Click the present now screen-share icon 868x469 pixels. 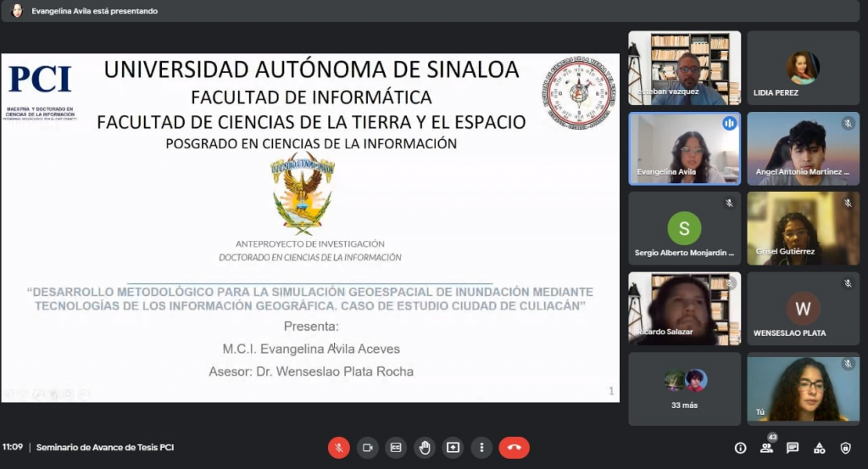tap(453, 448)
